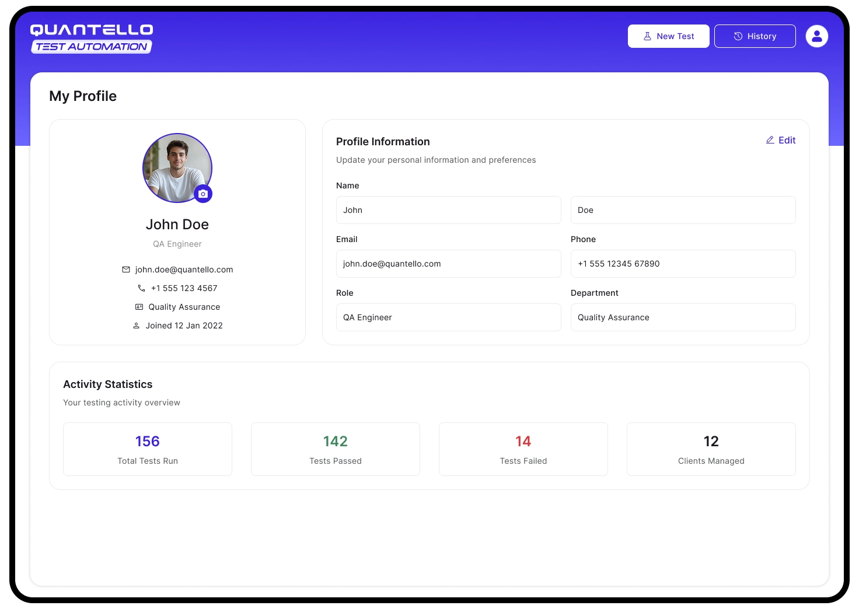Viewport: 859px width, 616px height.
Task: Click the Role field showing QA Engineer
Action: 449,317
